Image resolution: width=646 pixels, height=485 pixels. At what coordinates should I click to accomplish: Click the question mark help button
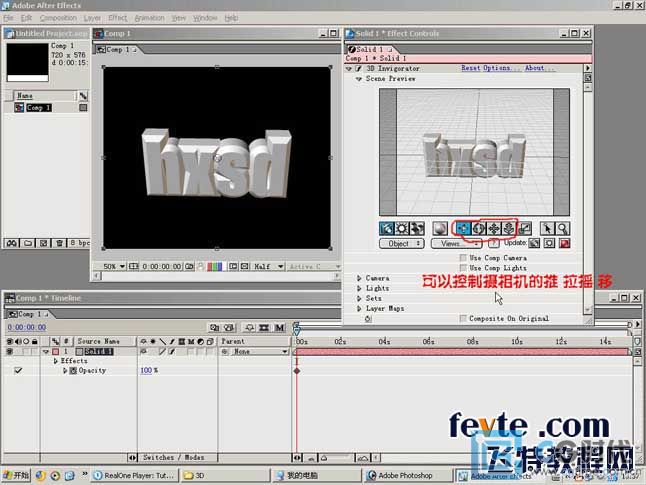point(493,244)
